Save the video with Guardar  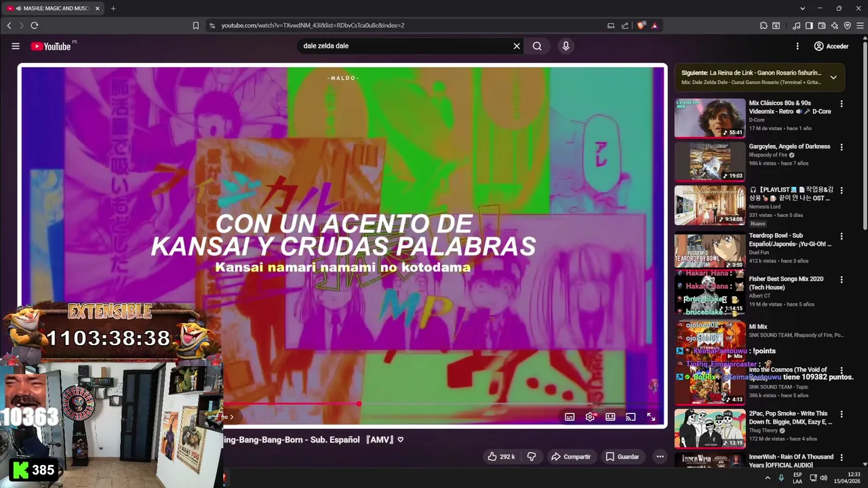(x=623, y=457)
